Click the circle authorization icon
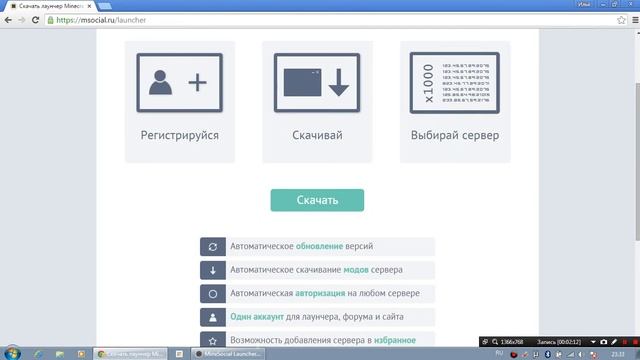Image resolution: width=640 pixels, height=360 pixels. coord(213,294)
